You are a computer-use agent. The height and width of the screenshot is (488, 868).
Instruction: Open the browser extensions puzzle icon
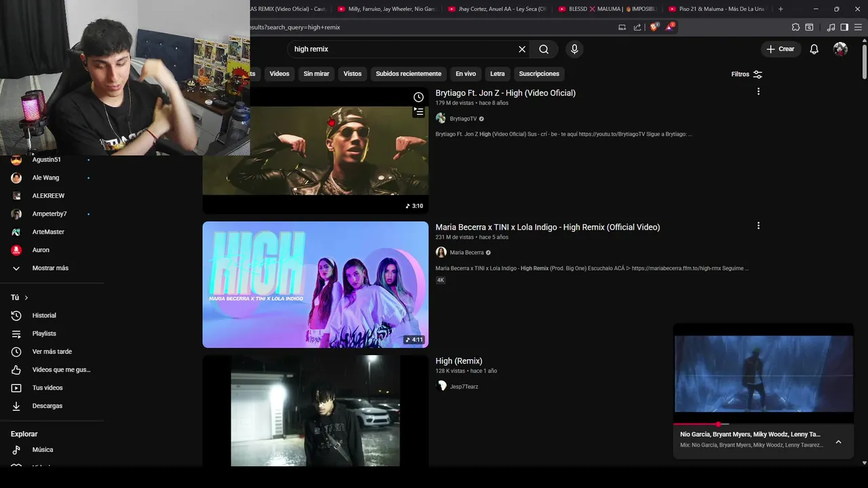[x=795, y=27]
